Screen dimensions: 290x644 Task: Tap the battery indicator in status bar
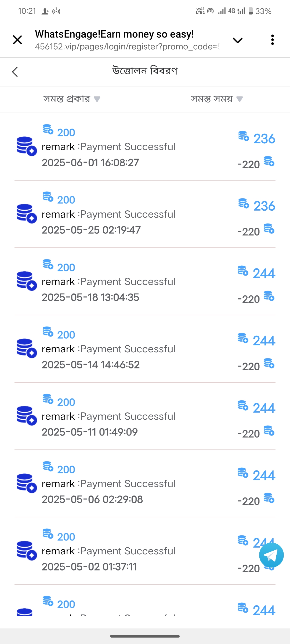(x=251, y=11)
